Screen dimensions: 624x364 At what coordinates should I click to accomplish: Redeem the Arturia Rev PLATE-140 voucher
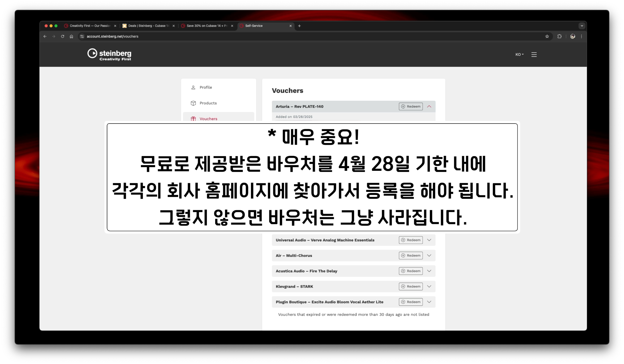411,106
